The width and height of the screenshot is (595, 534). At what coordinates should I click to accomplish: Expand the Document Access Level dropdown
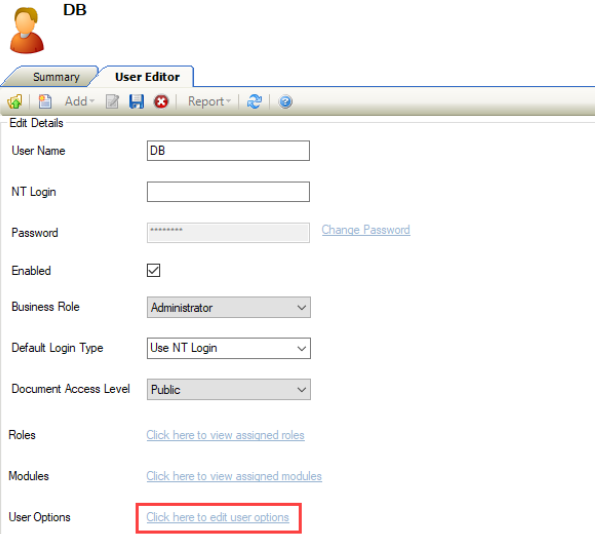(229, 389)
